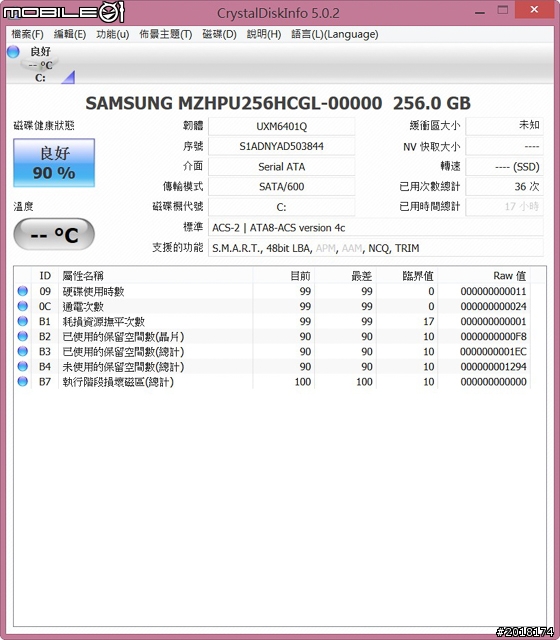Click the status dot for B7 row
The height and width of the screenshot is (640, 560).
pyautogui.click(x=22, y=382)
